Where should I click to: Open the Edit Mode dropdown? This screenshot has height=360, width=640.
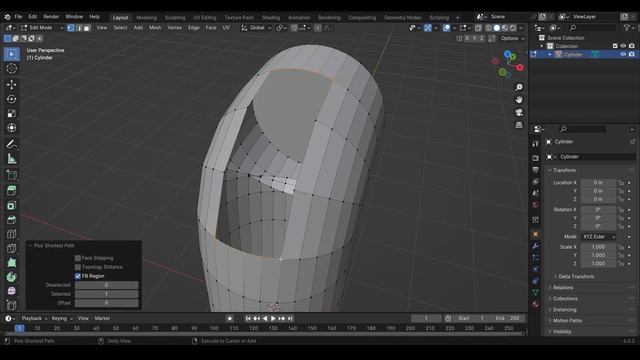pos(42,28)
